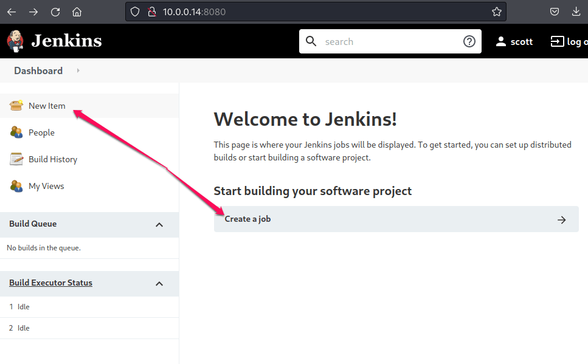This screenshot has width=588, height=364.
Task: Click the My Views icon
Action: coord(16,185)
